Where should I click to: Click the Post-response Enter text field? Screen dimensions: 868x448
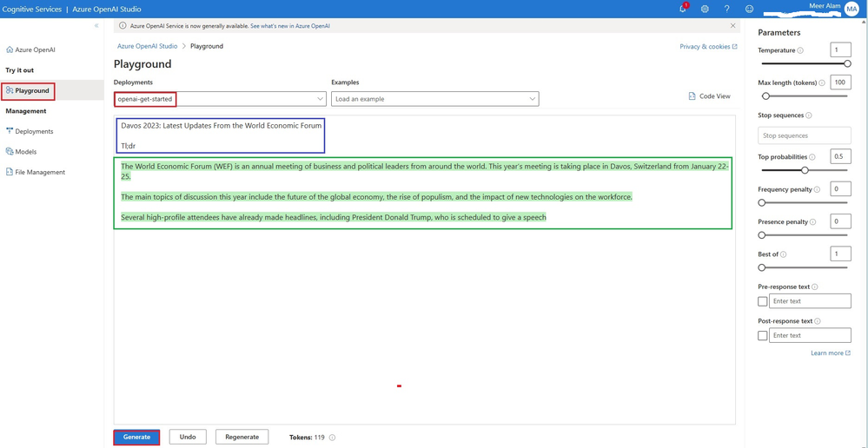pyautogui.click(x=810, y=335)
